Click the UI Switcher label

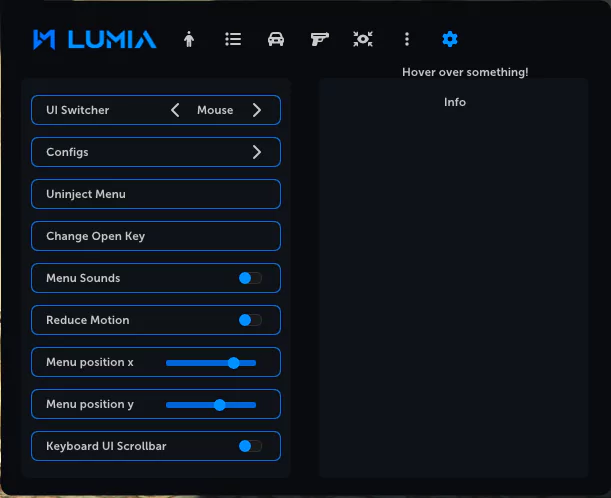coord(78,110)
